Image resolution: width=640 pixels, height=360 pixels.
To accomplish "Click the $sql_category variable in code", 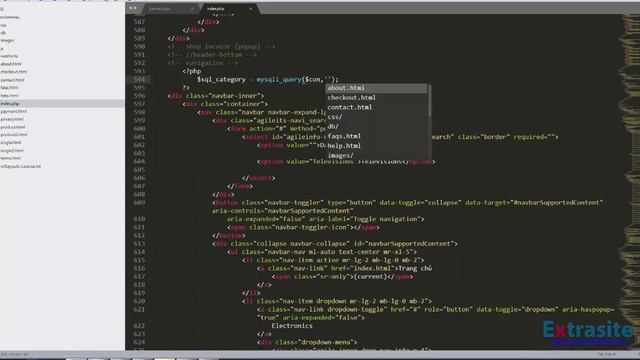I will point(221,80).
